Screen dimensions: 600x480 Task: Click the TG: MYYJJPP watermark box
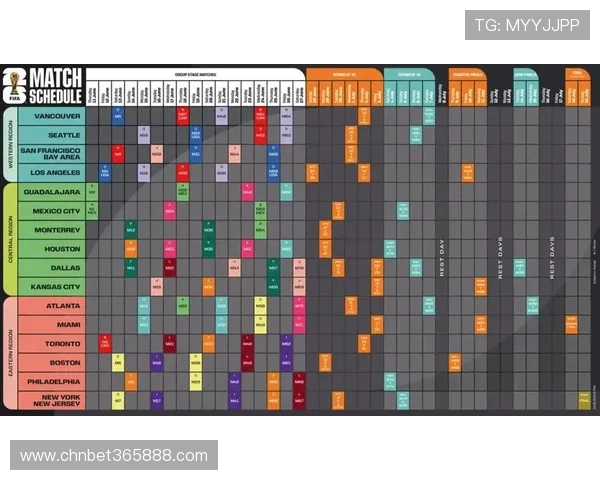[x=527, y=25]
